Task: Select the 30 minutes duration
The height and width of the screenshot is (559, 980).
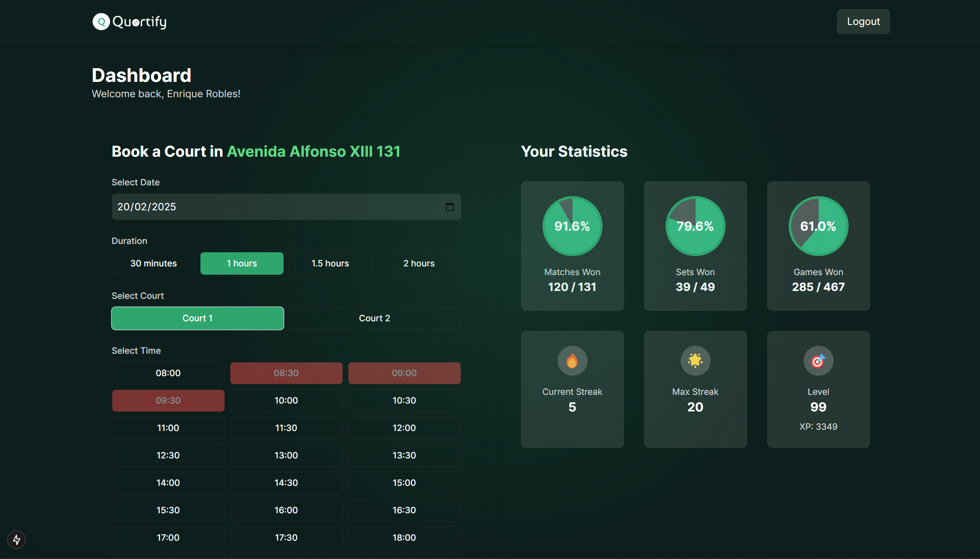Action: 153,263
